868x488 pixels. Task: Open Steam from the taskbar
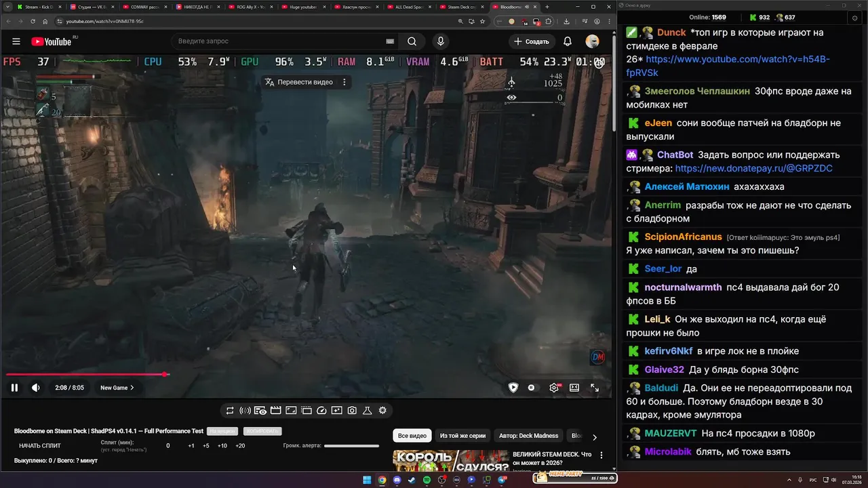point(412,480)
